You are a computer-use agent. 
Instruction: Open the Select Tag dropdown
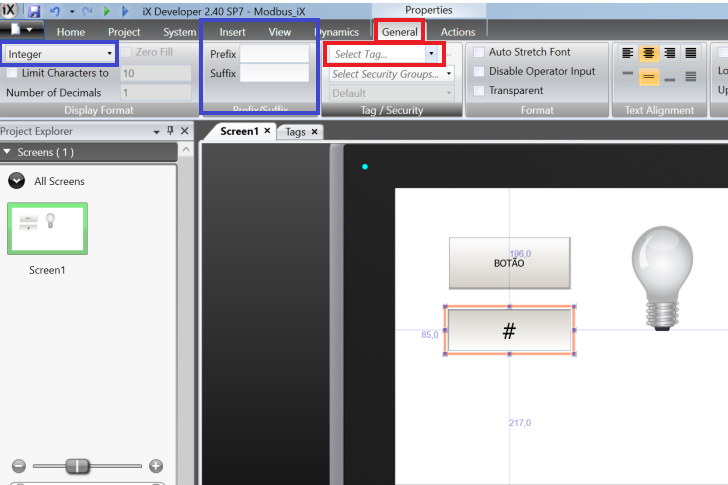point(431,54)
